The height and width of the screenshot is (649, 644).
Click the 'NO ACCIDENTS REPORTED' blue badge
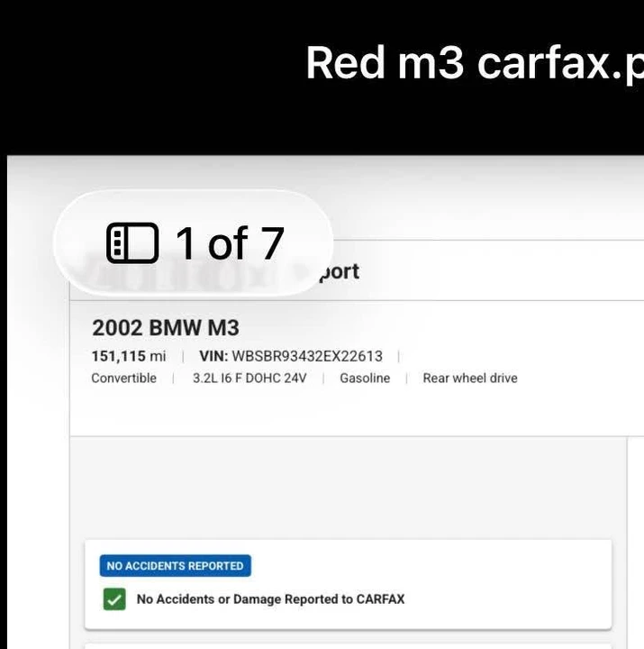176,565
